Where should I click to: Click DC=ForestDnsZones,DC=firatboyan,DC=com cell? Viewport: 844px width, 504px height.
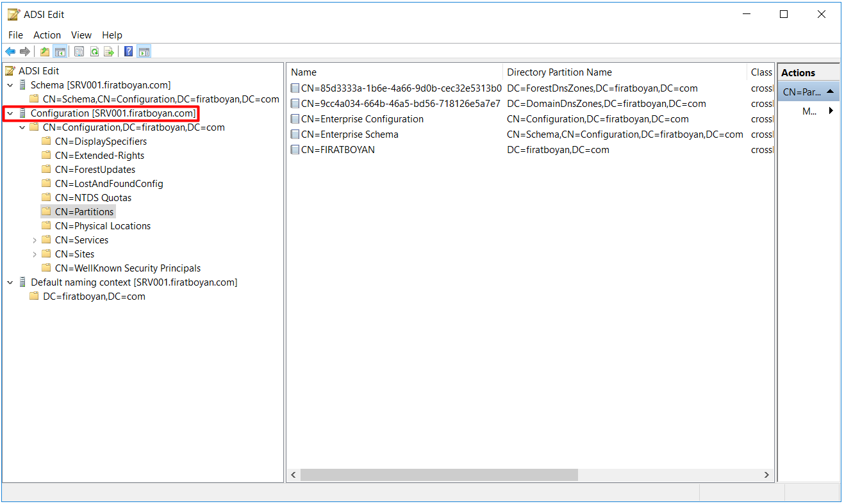coord(602,88)
